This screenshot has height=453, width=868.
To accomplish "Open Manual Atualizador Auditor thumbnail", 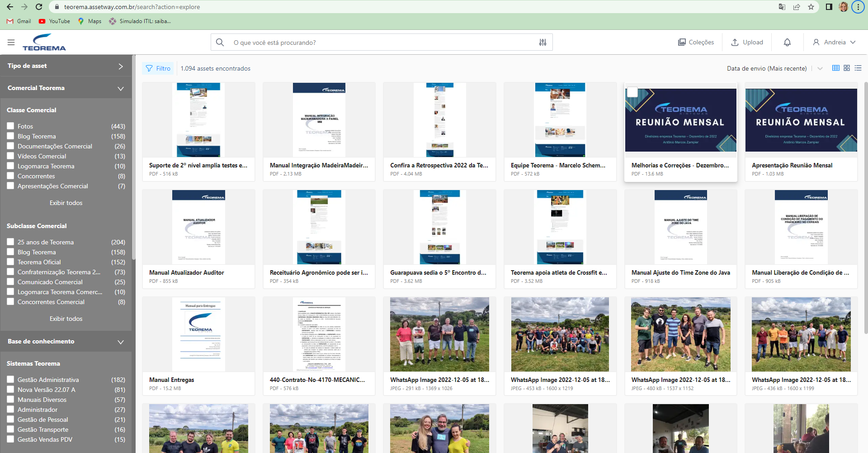I will pos(198,227).
